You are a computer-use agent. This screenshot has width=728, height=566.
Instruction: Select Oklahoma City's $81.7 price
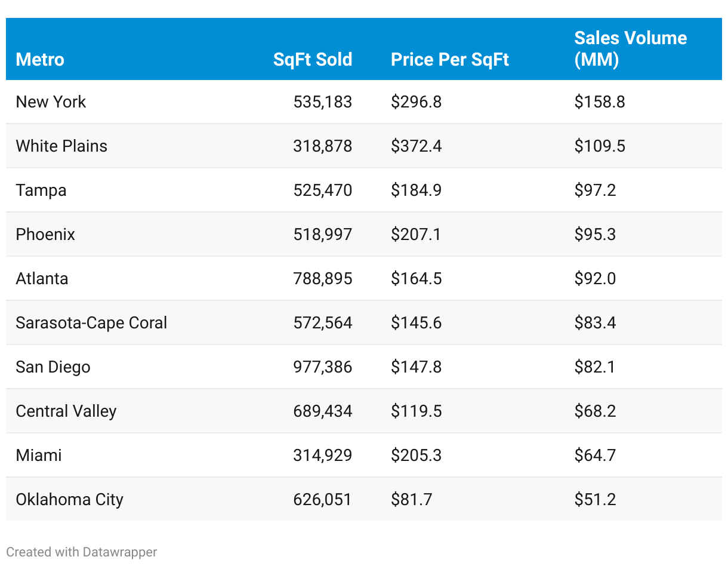[x=412, y=500]
